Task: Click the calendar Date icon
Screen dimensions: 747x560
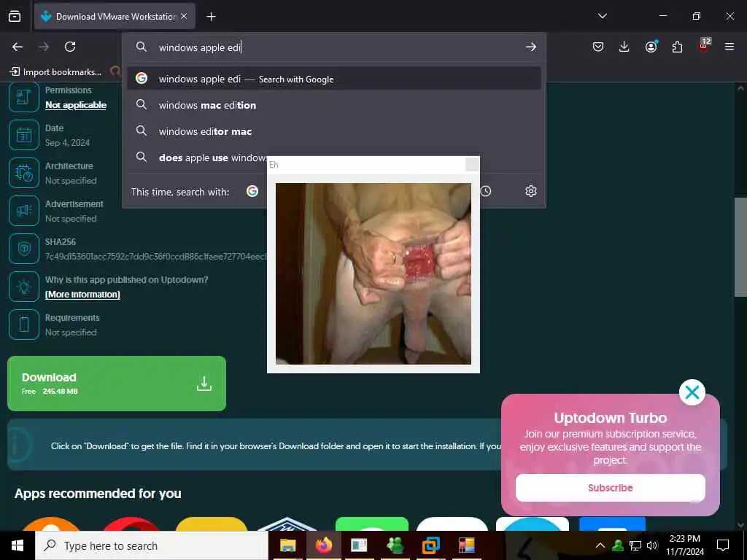Action: tap(24, 135)
